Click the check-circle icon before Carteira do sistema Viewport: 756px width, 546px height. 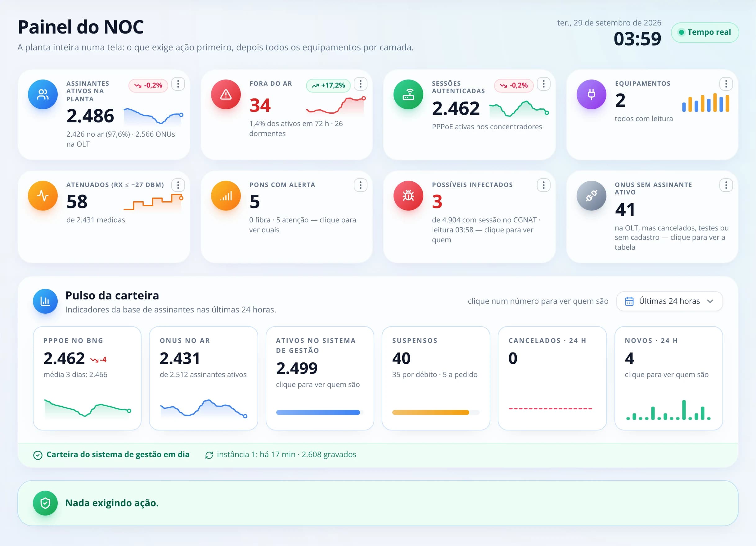coord(38,455)
